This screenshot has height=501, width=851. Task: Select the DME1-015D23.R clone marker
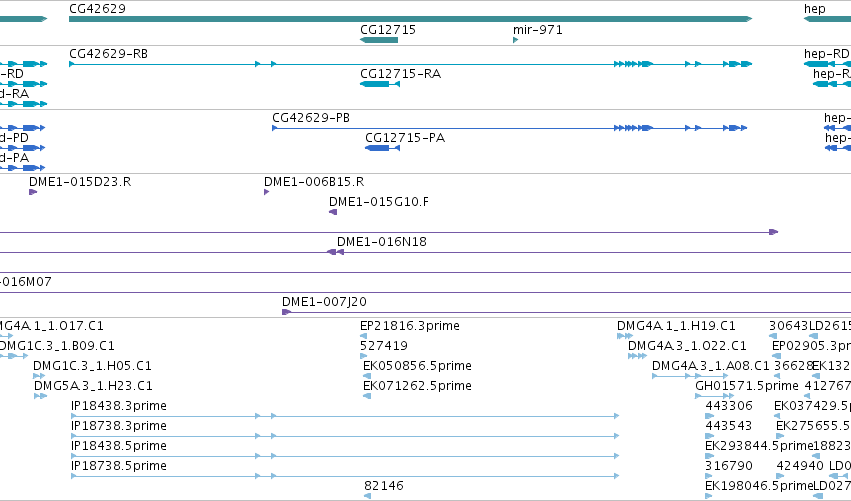tap(33, 192)
